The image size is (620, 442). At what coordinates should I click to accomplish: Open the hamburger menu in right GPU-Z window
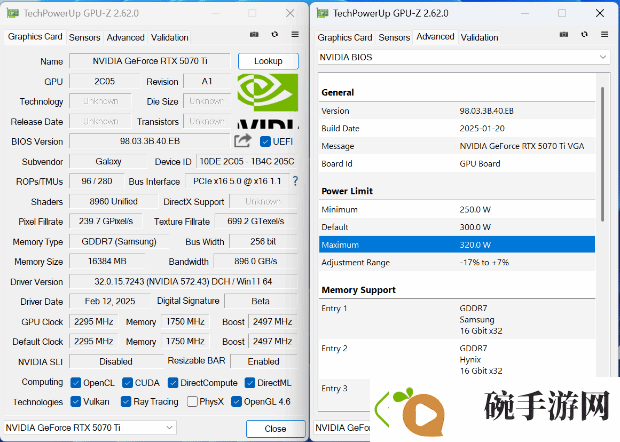pyautogui.click(x=605, y=34)
